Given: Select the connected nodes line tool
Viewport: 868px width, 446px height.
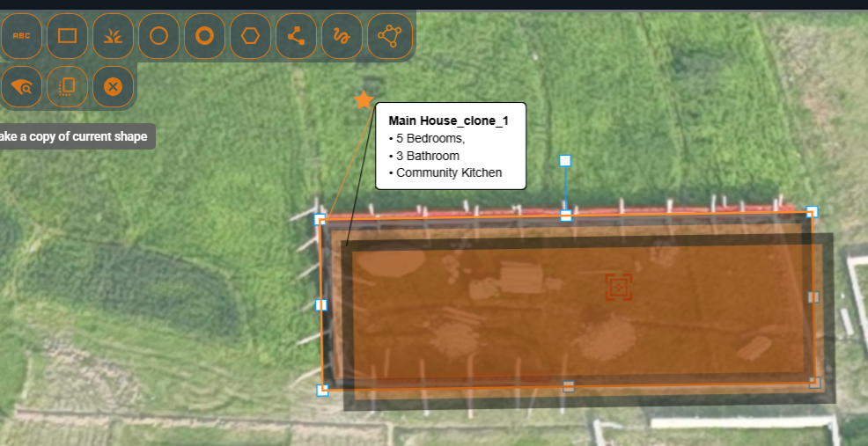Looking at the screenshot, I should point(296,36).
